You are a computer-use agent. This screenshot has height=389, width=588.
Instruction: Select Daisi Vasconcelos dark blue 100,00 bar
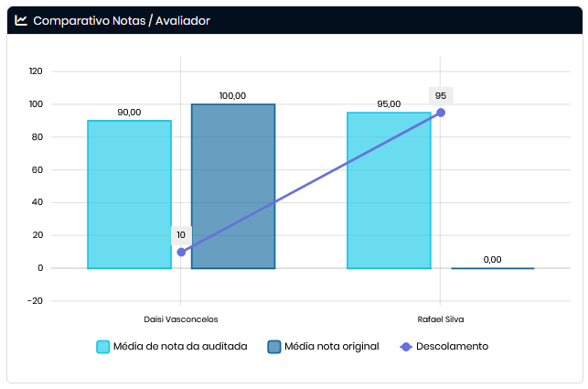pyautogui.click(x=233, y=186)
